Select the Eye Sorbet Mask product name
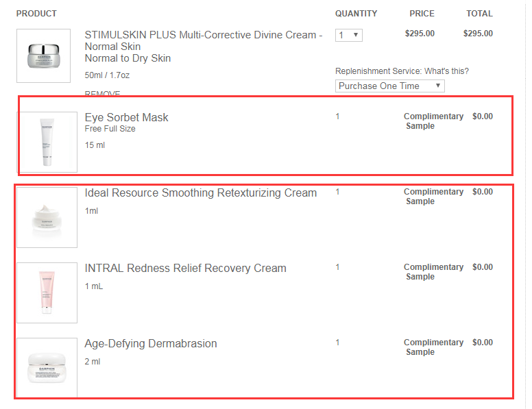The image size is (532, 409). pyautogui.click(x=126, y=117)
